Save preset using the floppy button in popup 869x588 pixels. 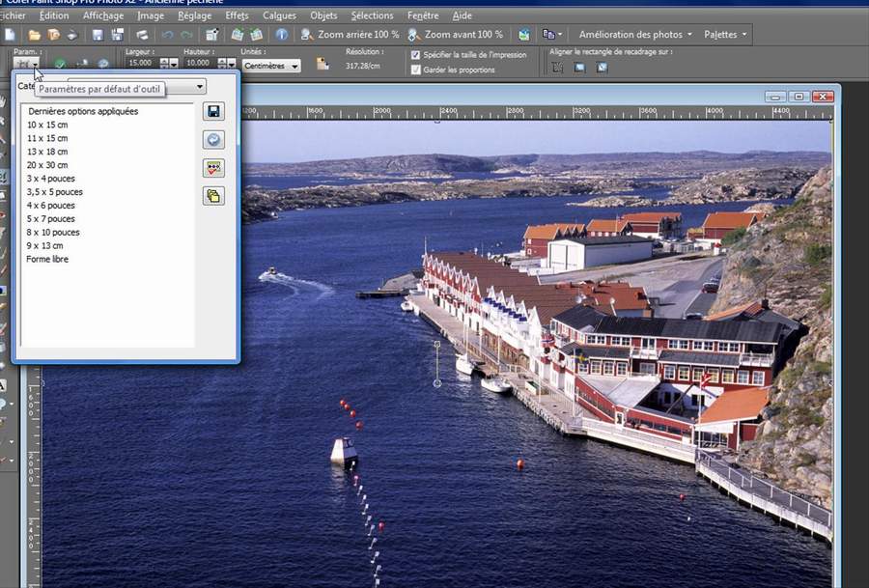[213, 111]
